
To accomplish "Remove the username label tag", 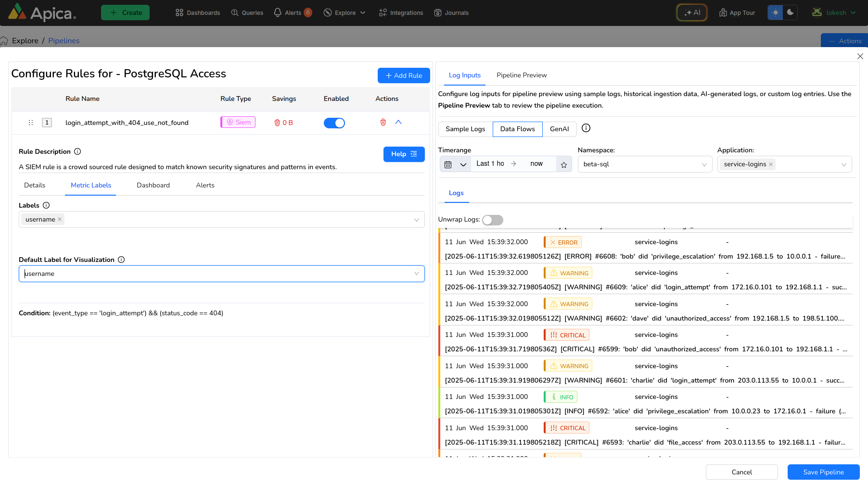I will tap(60, 220).
